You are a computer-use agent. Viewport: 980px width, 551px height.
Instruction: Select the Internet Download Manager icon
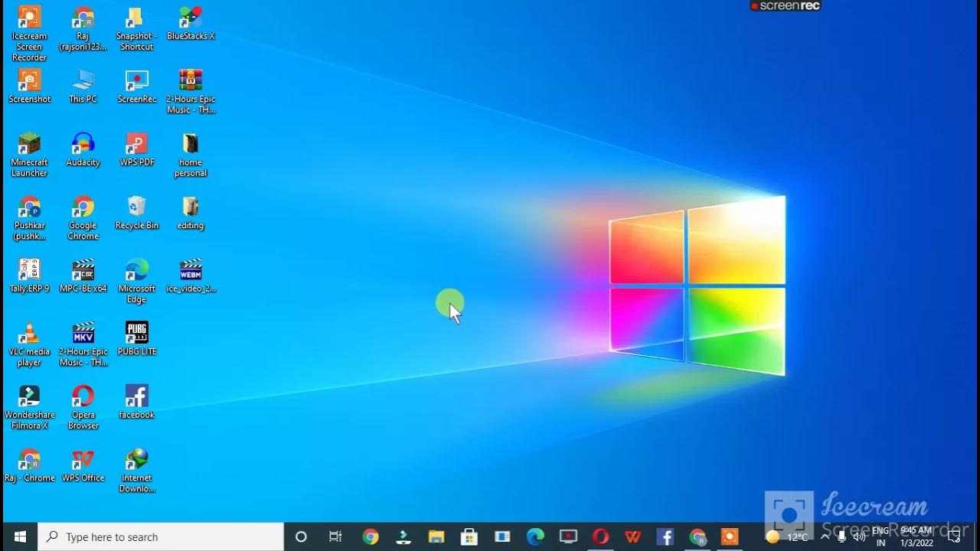(136, 471)
